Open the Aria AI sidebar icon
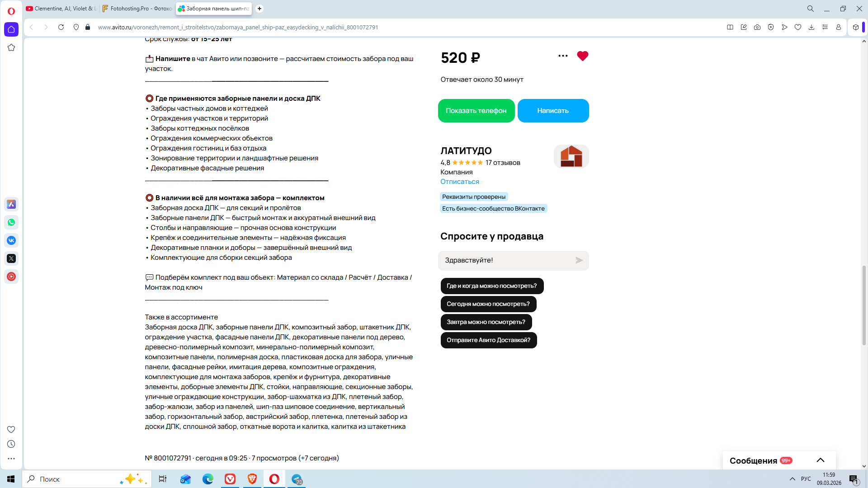Image resolution: width=868 pixels, height=488 pixels. click(x=11, y=204)
